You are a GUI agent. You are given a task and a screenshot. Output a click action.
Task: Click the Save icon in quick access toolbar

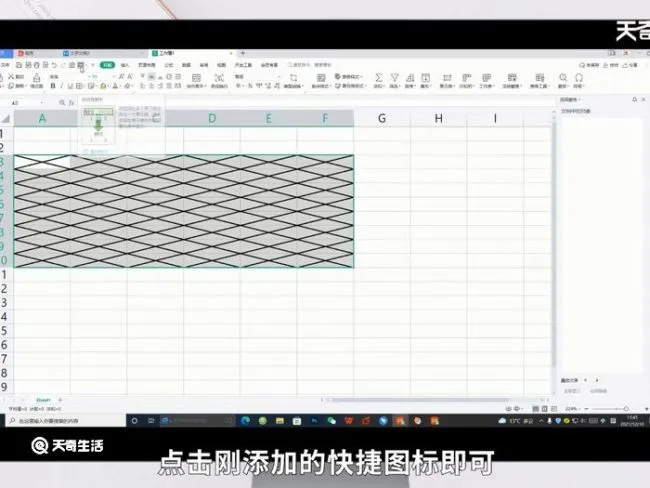(x=19, y=65)
